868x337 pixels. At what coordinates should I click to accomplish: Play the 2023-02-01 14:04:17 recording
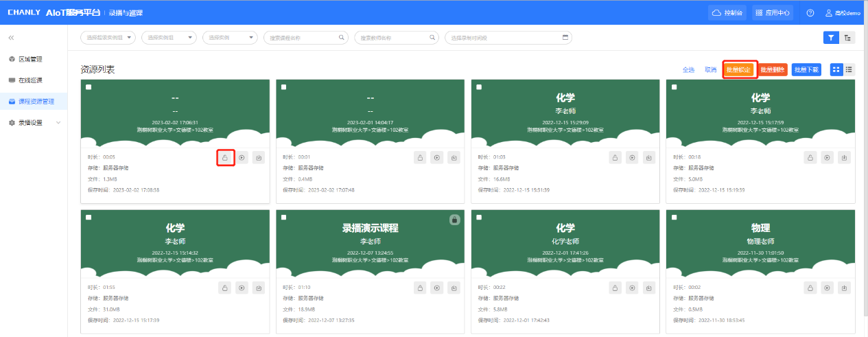point(437,158)
